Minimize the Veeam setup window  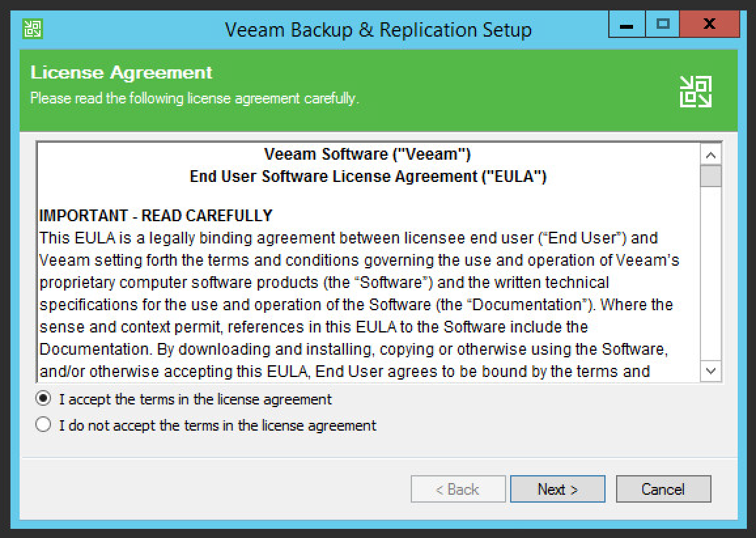[626, 26]
